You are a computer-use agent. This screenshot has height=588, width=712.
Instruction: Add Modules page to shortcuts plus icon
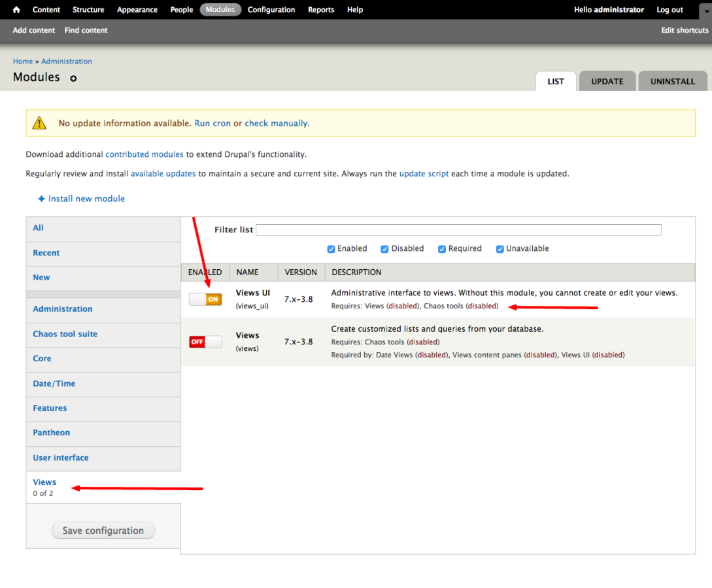click(73, 78)
